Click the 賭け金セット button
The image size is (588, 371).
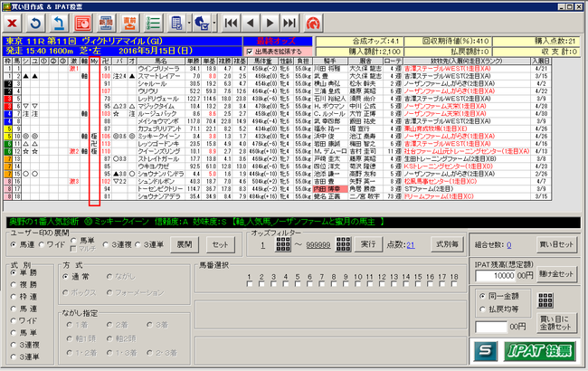tap(556, 274)
